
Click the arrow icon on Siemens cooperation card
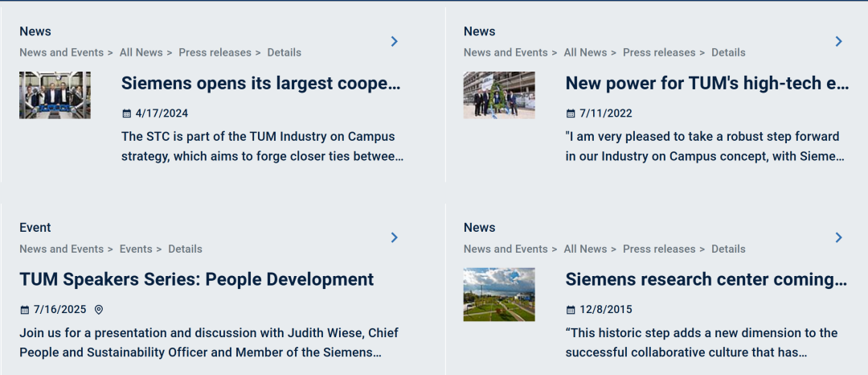[394, 41]
